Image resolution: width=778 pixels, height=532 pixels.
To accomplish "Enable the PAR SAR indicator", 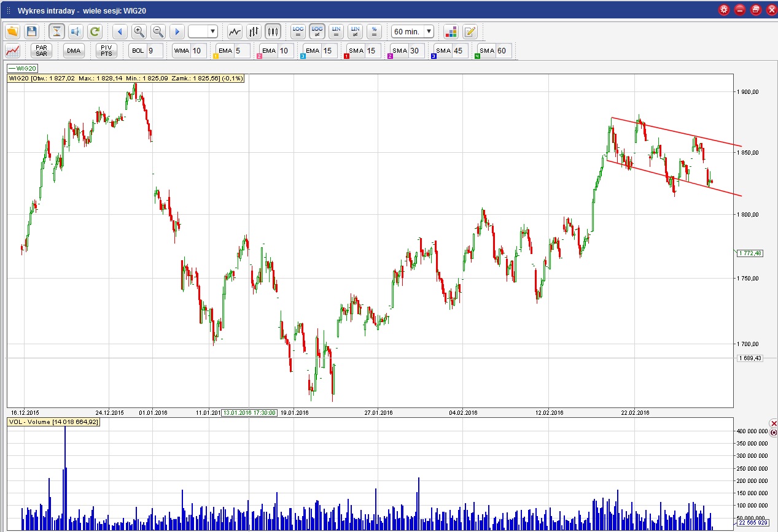I will [x=42, y=51].
